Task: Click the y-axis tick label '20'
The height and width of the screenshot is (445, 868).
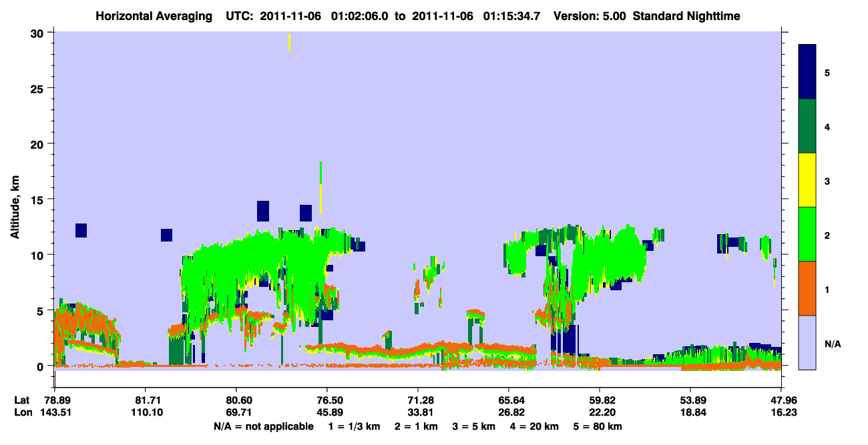Action: click(39, 143)
